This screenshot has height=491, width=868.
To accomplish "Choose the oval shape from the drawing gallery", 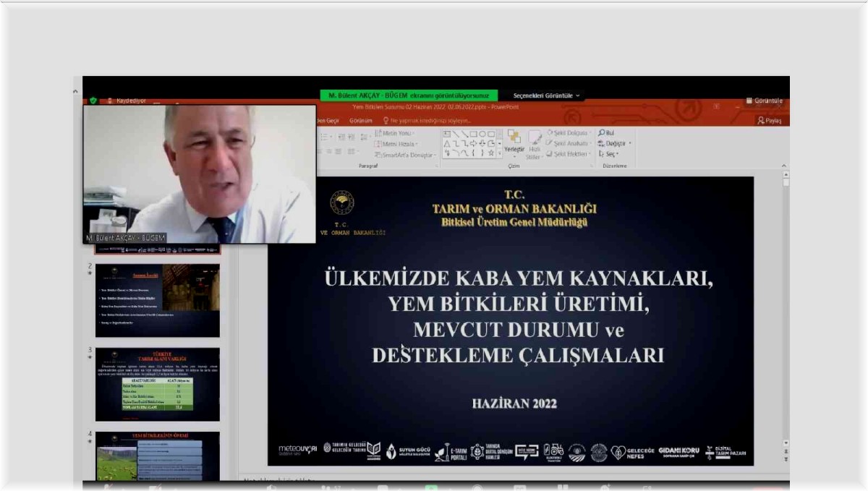I will [482, 133].
